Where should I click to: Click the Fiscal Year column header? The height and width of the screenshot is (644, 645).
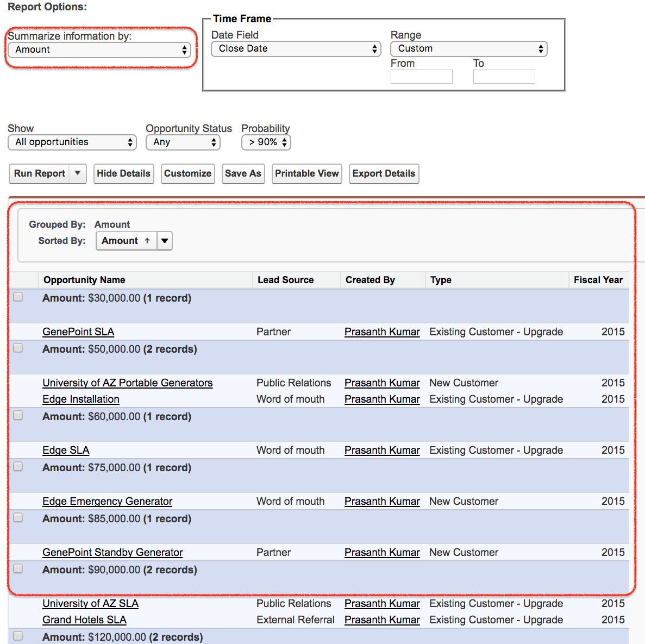[x=598, y=280]
